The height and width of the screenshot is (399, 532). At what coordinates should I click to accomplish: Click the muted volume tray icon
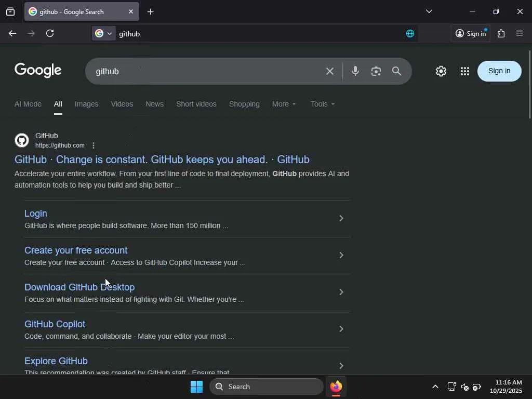pyautogui.click(x=465, y=387)
